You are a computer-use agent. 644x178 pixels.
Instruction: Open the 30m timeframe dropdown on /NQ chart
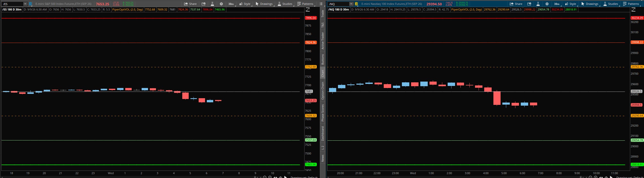coord(557,4)
